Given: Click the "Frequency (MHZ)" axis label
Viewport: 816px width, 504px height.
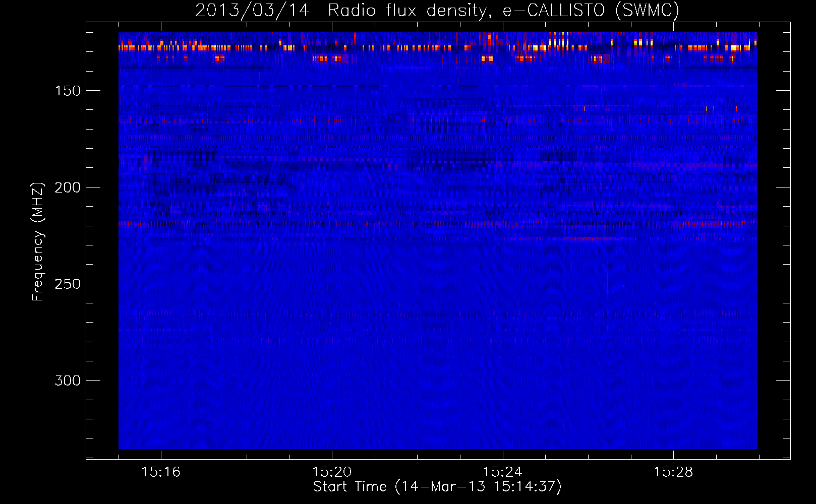Looking at the screenshot, I should click(38, 242).
